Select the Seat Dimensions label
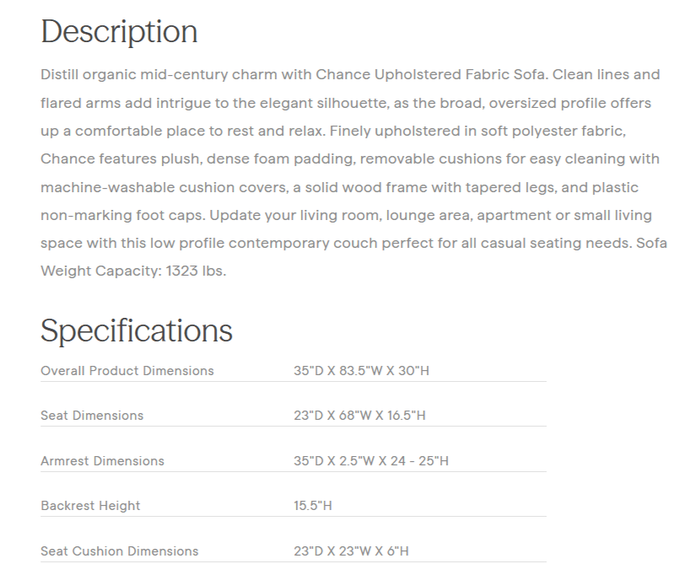 point(92,416)
